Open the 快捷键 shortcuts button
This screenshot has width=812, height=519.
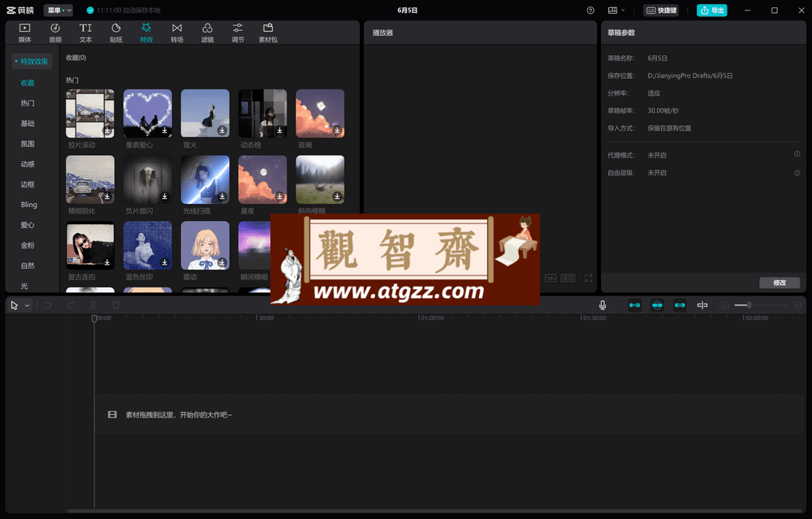point(661,11)
